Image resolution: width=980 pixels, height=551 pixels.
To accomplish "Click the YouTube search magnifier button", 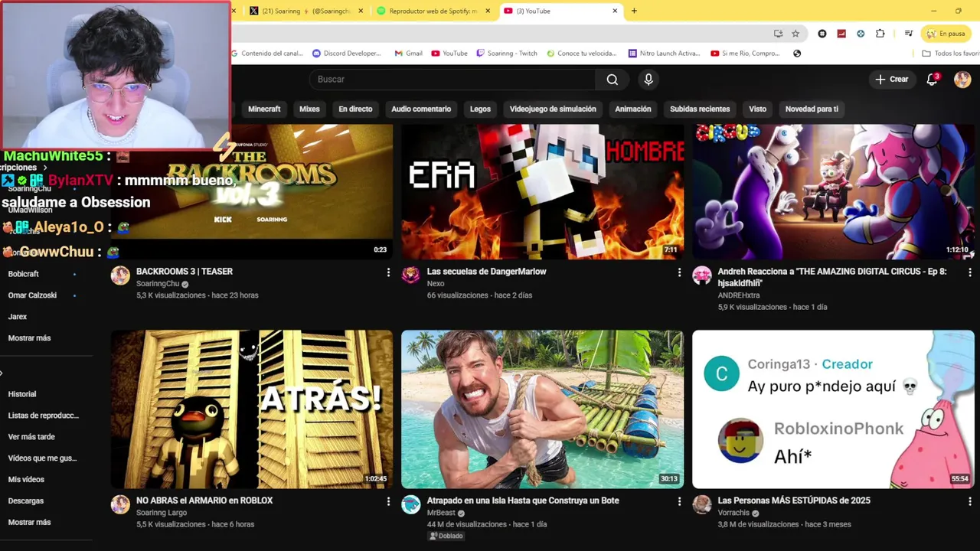I will (612, 80).
